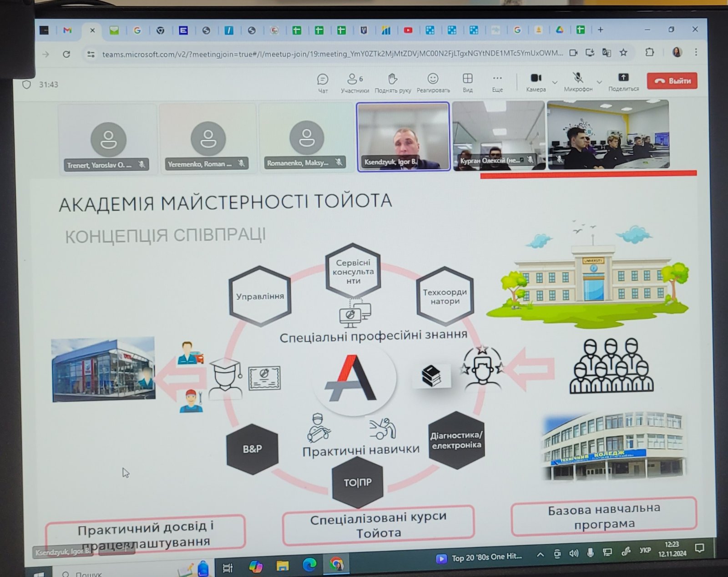Show the participants list (Участники)
The height and width of the screenshot is (577, 728).
[x=355, y=83]
